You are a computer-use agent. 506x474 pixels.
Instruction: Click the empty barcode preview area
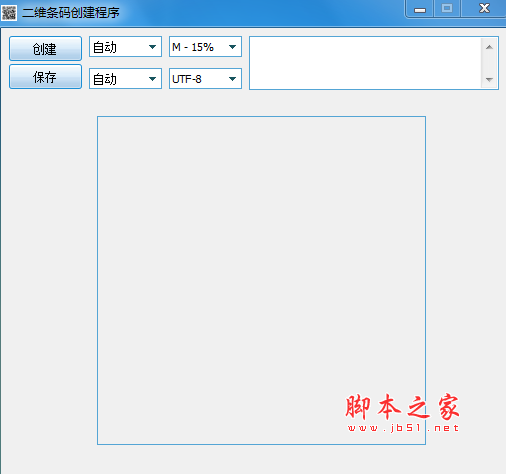pyautogui.click(x=261, y=280)
